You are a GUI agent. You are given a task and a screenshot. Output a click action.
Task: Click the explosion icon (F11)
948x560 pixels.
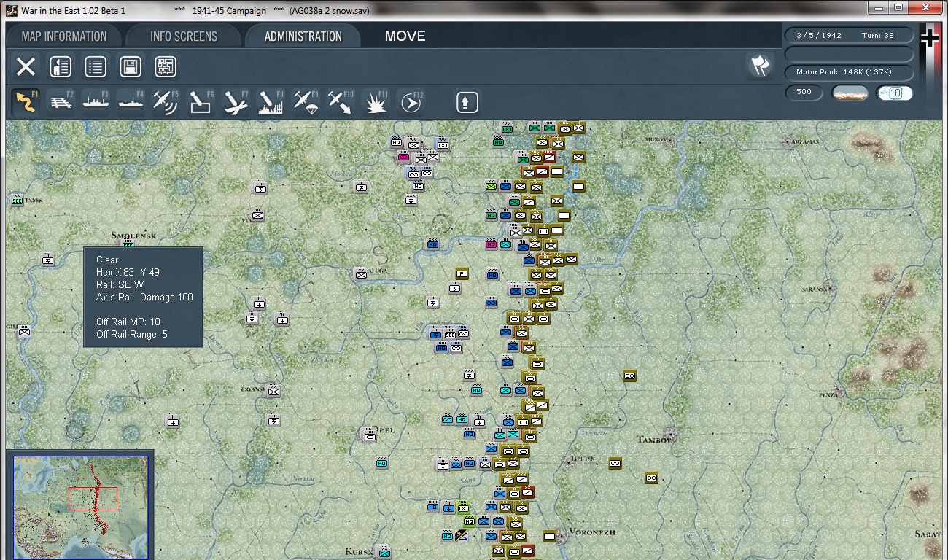point(376,102)
